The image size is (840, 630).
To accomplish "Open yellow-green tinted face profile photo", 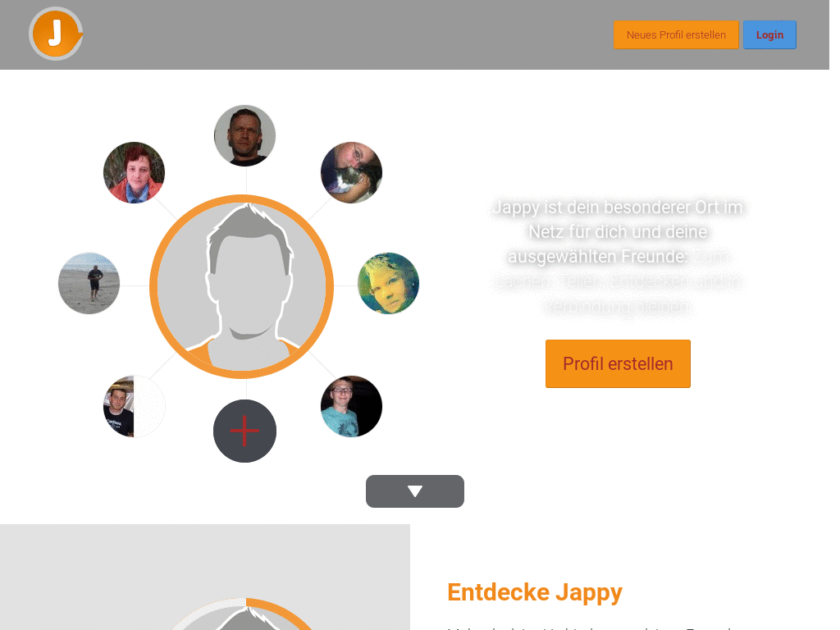I will (388, 283).
